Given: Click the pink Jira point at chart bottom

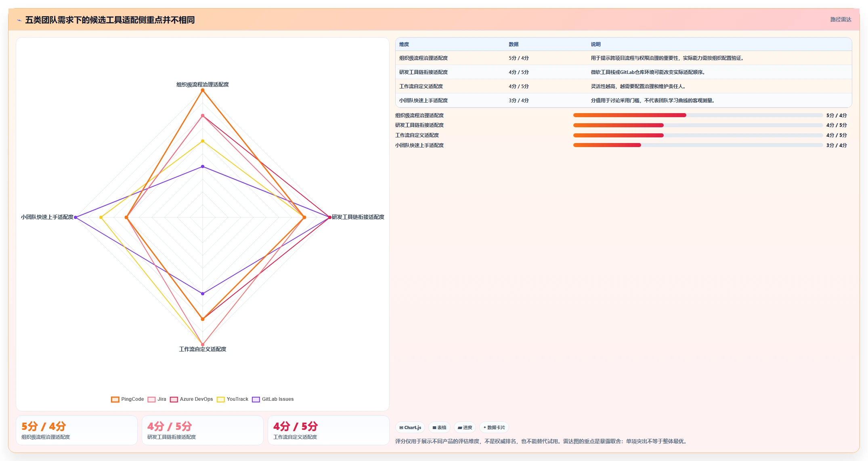Looking at the screenshot, I should pyautogui.click(x=203, y=345).
